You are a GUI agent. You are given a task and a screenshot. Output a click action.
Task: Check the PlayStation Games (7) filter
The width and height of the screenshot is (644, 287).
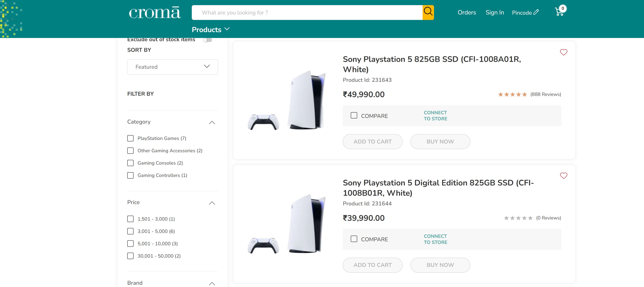[x=130, y=138]
